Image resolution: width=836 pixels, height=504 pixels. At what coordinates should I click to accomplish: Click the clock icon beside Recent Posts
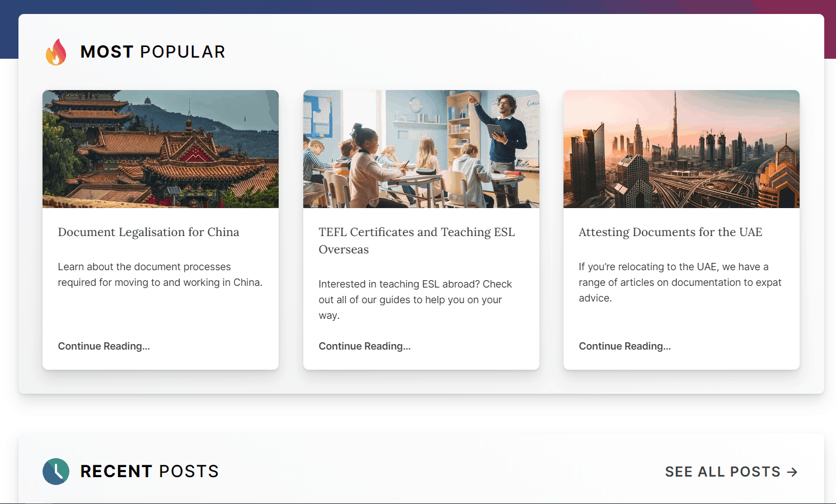[56, 472]
